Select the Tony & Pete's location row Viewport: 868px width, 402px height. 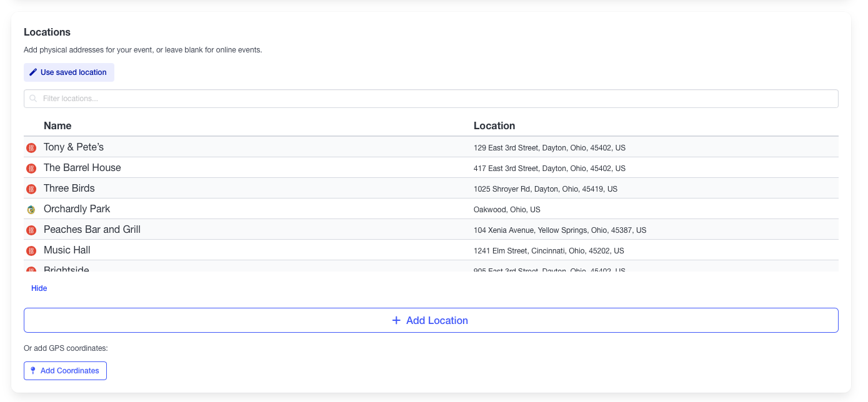click(x=74, y=147)
